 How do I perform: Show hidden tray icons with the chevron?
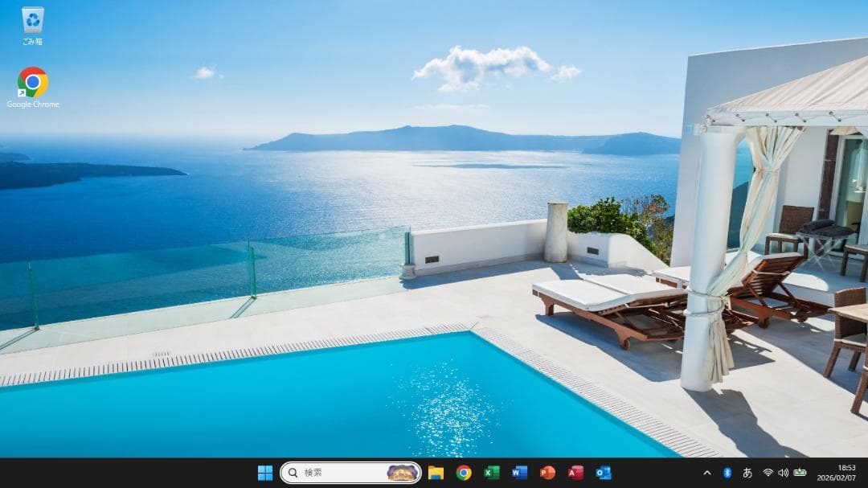(707, 474)
